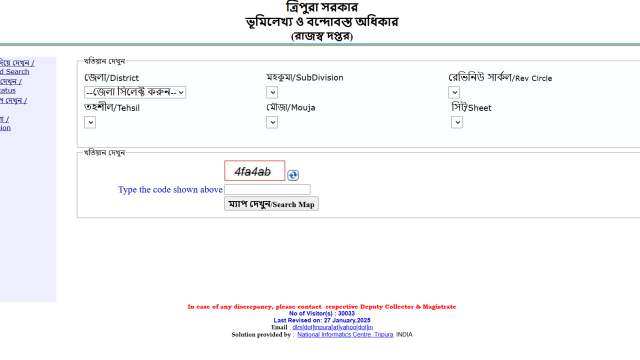This screenshot has width=640, height=360.
Task: Refresh the captcha code icon
Action: pyautogui.click(x=293, y=175)
